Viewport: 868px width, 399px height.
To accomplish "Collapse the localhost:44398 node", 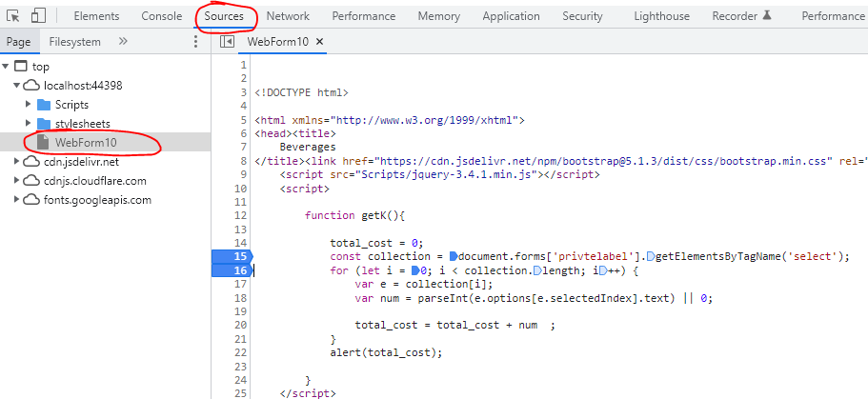I will [x=16, y=86].
